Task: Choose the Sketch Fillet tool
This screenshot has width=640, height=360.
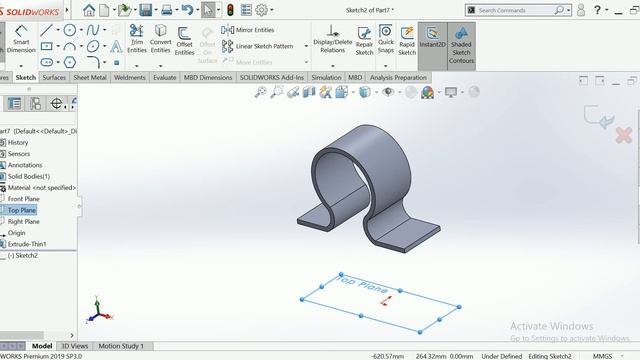Action: (x=93, y=62)
